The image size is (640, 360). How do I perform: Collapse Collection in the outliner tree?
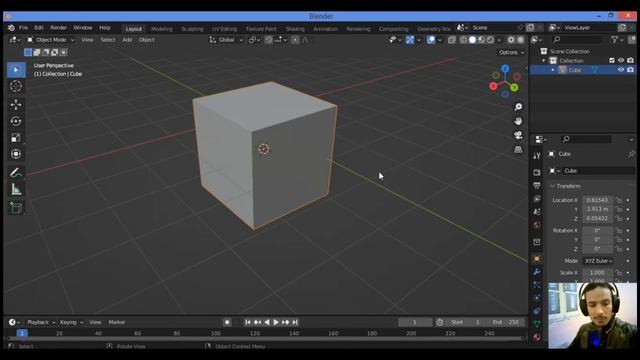tap(544, 61)
